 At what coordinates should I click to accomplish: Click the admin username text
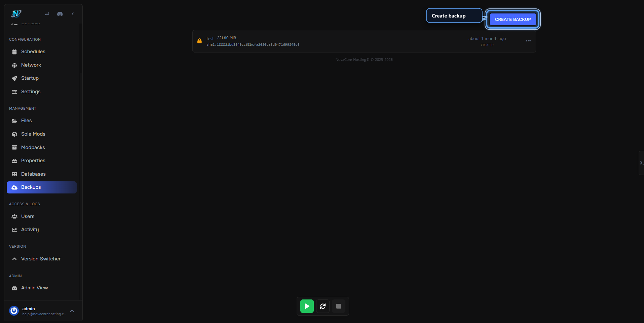[29, 309]
